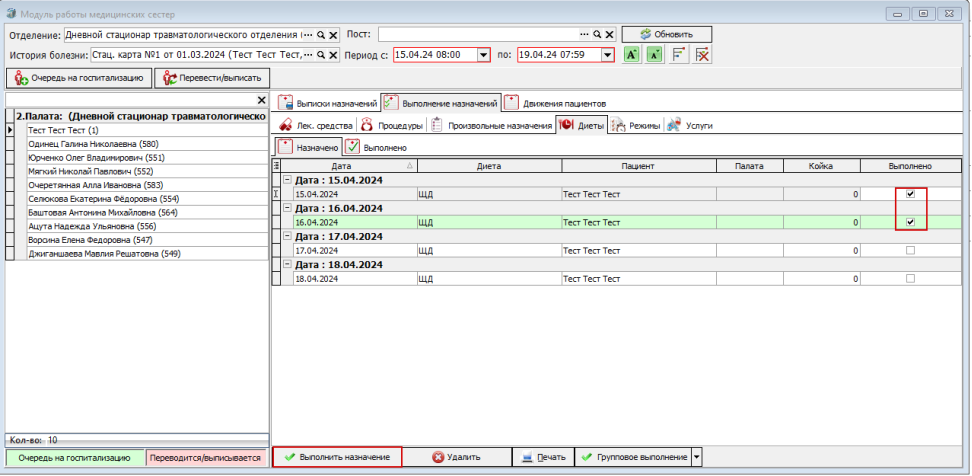Image resolution: width=972 pixels, height=476 pixels.
Task: Click the Пост search magnifier icon
Action: (597, 35)
